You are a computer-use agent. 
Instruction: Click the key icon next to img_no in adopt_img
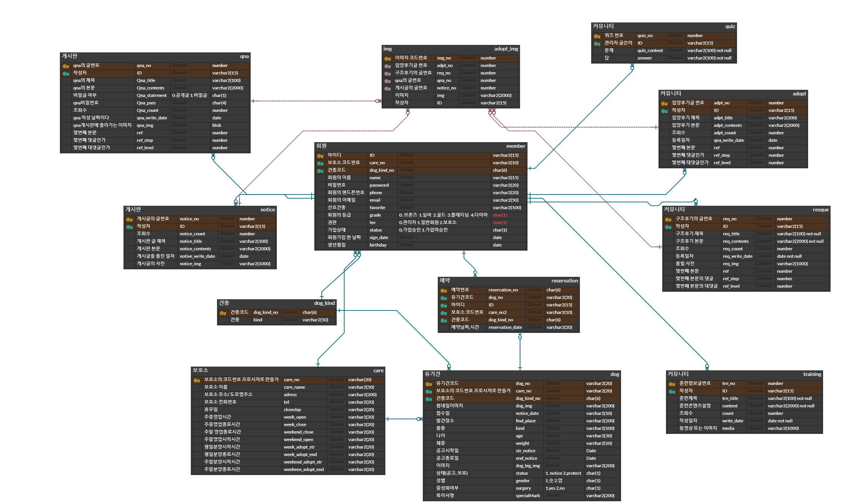click(x=387, y=58)
